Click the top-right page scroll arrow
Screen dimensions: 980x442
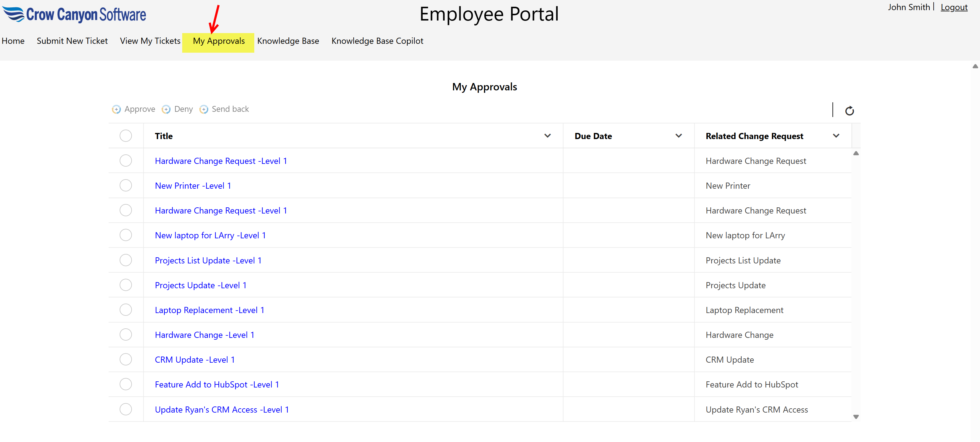(x=975, y=66)
